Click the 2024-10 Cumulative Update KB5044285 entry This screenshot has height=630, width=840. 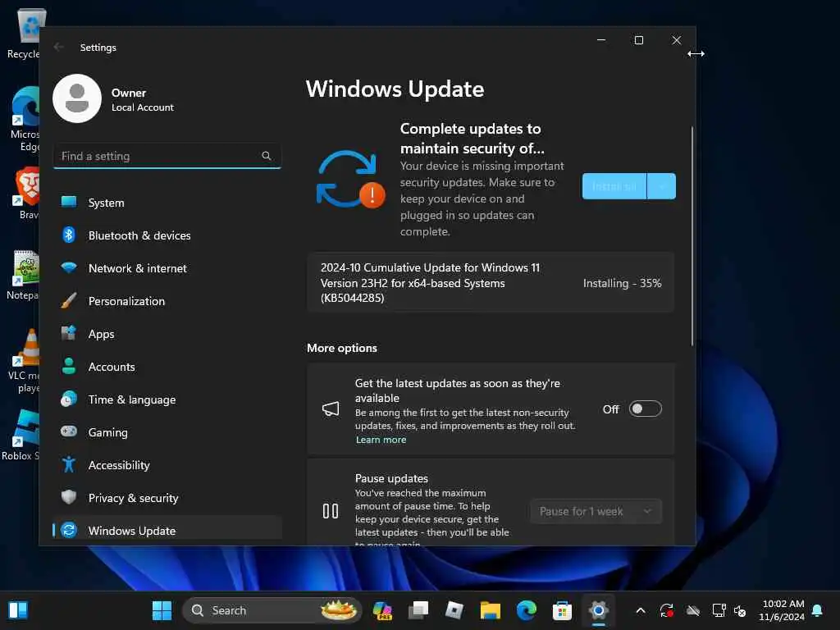pos(491,282)
